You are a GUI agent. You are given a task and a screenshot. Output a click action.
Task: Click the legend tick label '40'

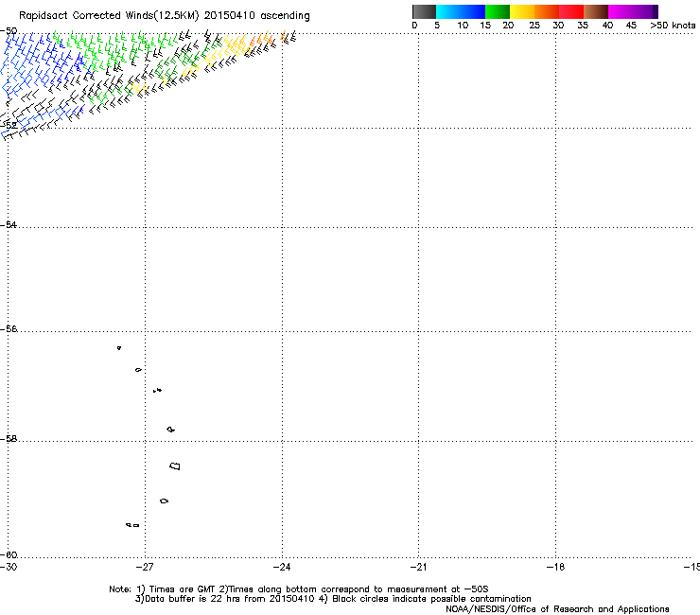click(607, 26)
